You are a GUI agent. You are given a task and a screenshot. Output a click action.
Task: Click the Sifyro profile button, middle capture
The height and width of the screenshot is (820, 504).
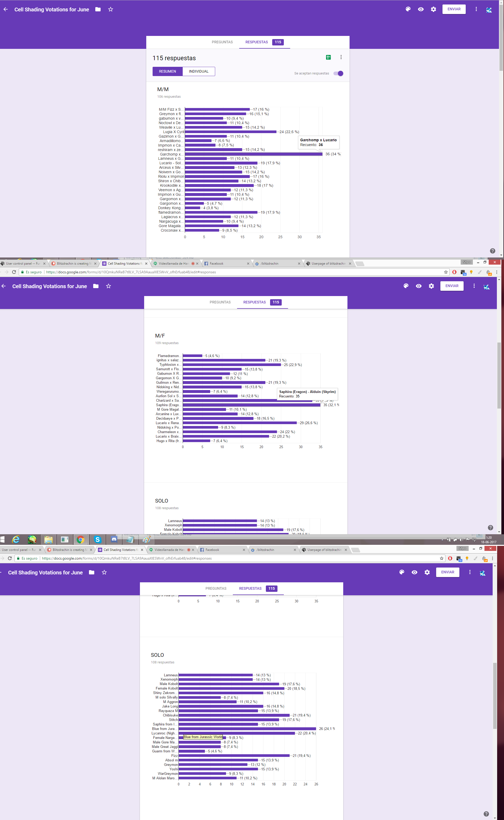[x=466, y=262]
